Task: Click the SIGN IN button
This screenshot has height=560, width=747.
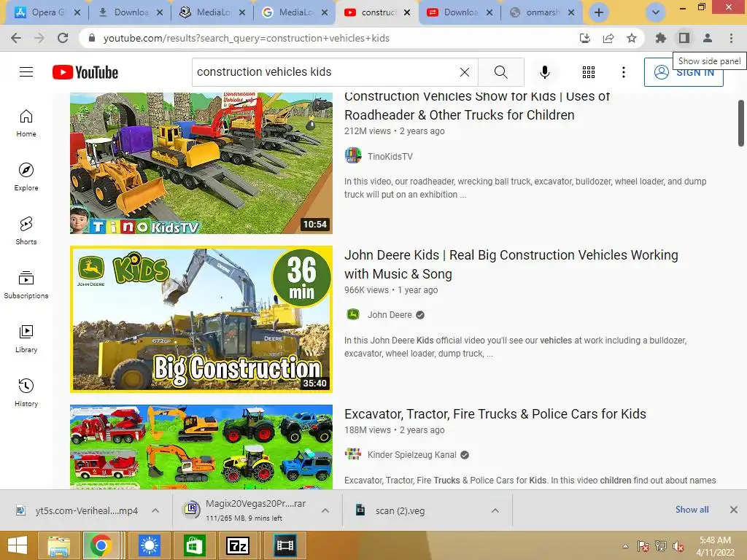Action: (x=684, y=72)
